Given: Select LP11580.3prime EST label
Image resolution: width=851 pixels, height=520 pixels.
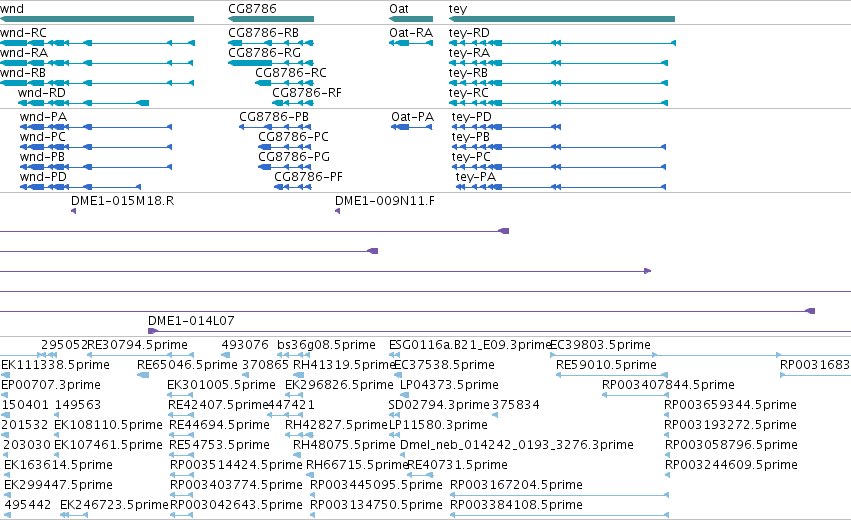Looking at the screenshot, I should pyautogui.click(x=439, y=425).
